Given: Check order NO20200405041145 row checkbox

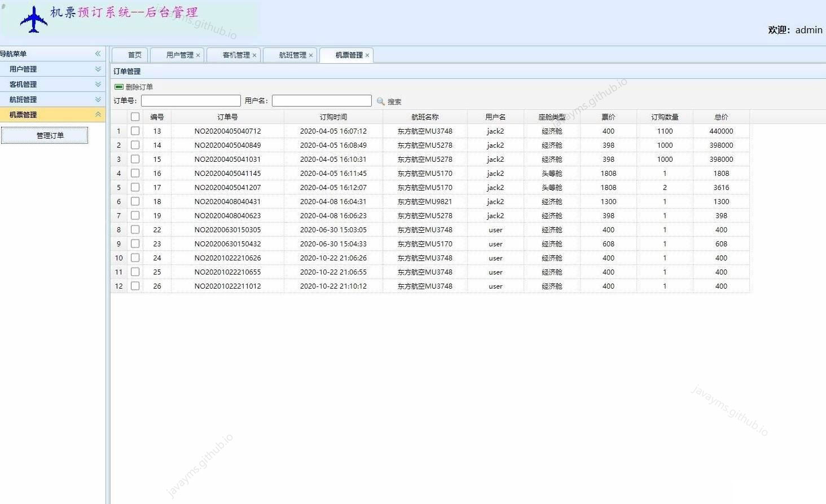Looking at the screenshot, I should click(135, 173).
